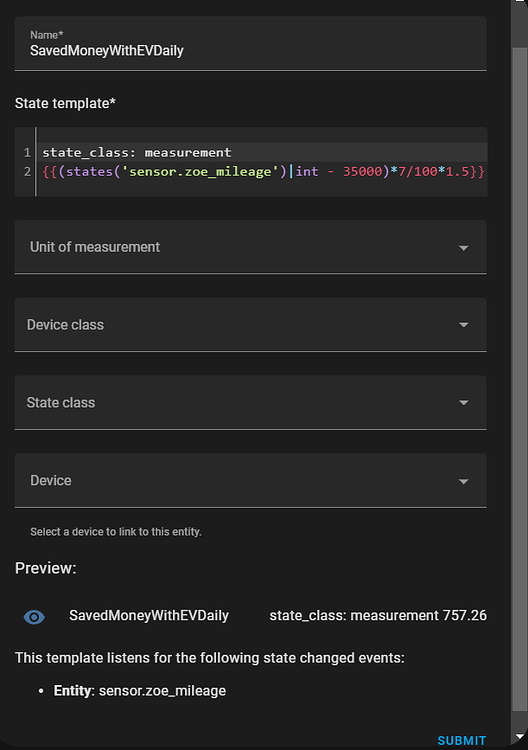This screenshot has height=750, width=528.
Task: Click the scrollbar down arrow
Action: (x=519, y=737)
